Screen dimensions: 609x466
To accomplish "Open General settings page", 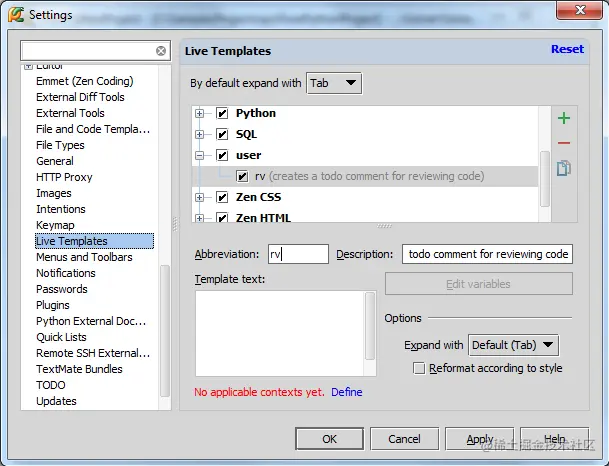I will (55, 161).
